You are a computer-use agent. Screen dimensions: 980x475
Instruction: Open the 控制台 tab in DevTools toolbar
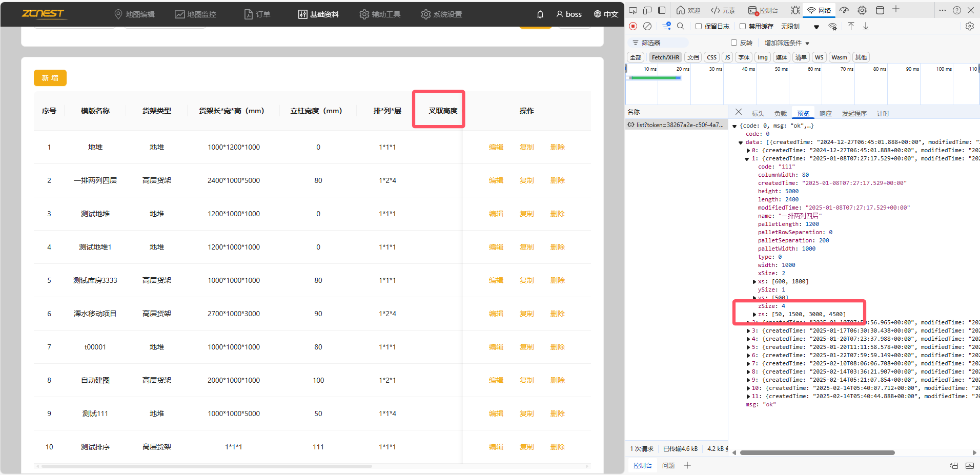coord(763,10)
